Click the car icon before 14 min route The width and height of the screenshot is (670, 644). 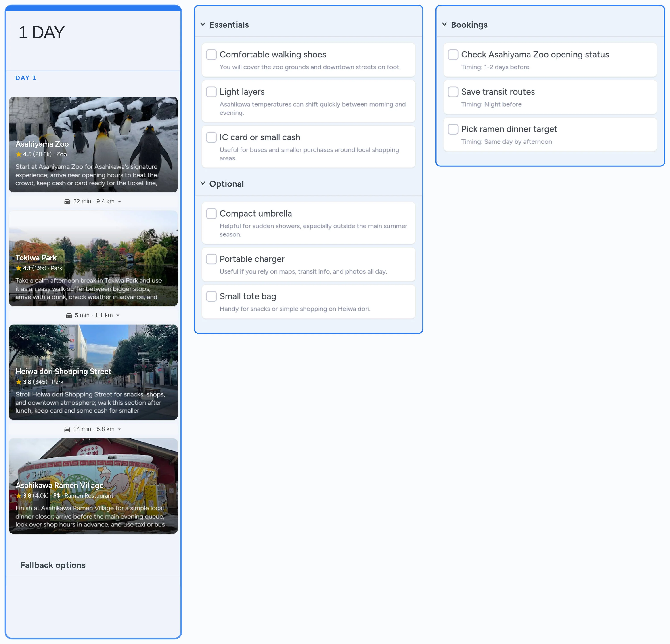67,429
